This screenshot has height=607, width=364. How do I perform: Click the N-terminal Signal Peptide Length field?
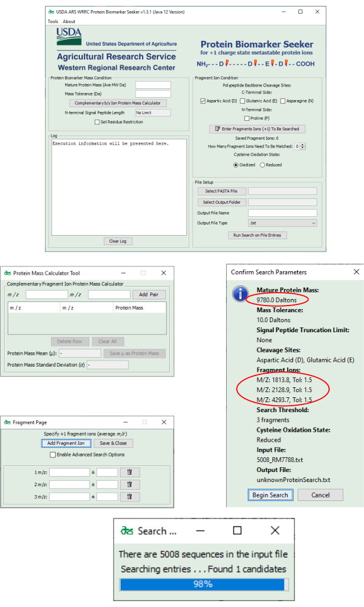(x=153, y=113)
